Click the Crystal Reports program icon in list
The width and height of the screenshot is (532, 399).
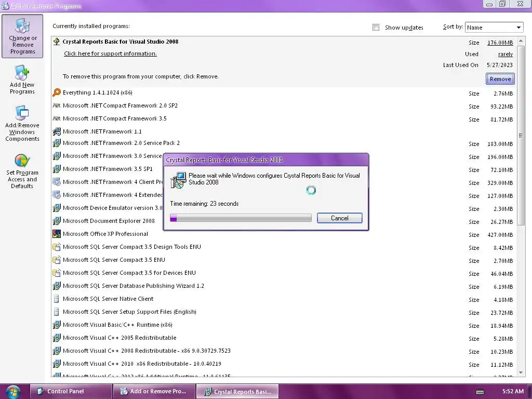pyautogui.click(x=57, y=42)
